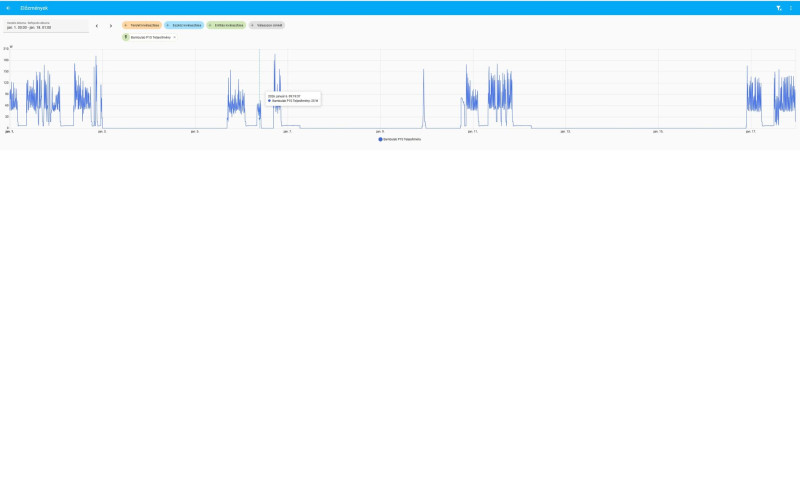
Task: Open the date range picker field
Action: (46, 26)
